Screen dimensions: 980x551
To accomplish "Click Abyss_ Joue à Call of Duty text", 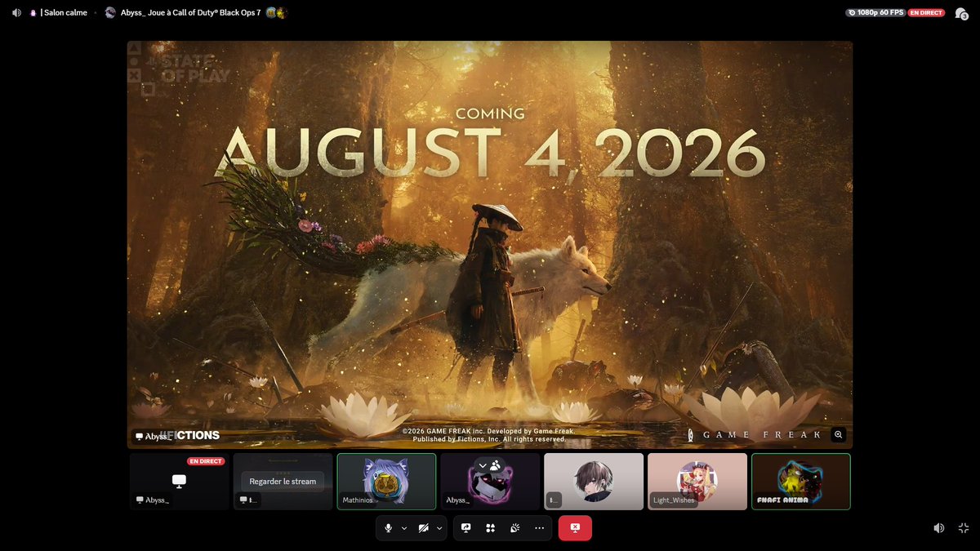I will tap(190, 13).
